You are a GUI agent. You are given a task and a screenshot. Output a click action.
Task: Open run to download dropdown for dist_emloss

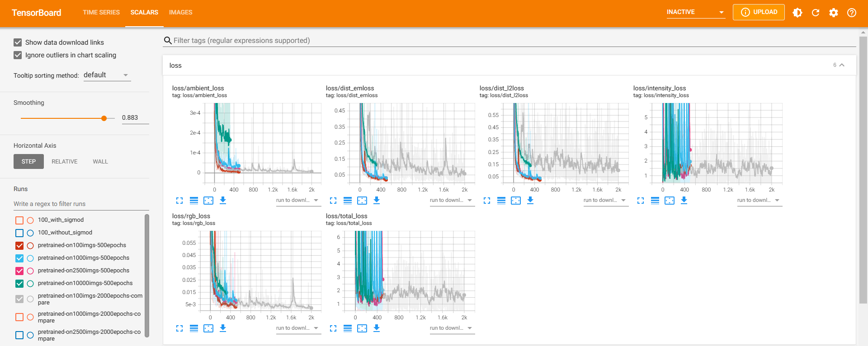452,200
